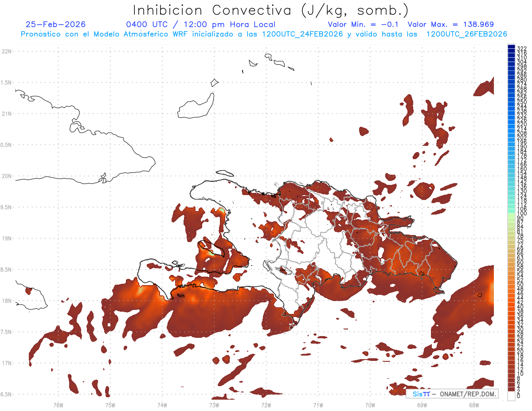This screenshot has width=532, height=411.
Task: Click the "21N" latitude label
Action: pos(7,114)
